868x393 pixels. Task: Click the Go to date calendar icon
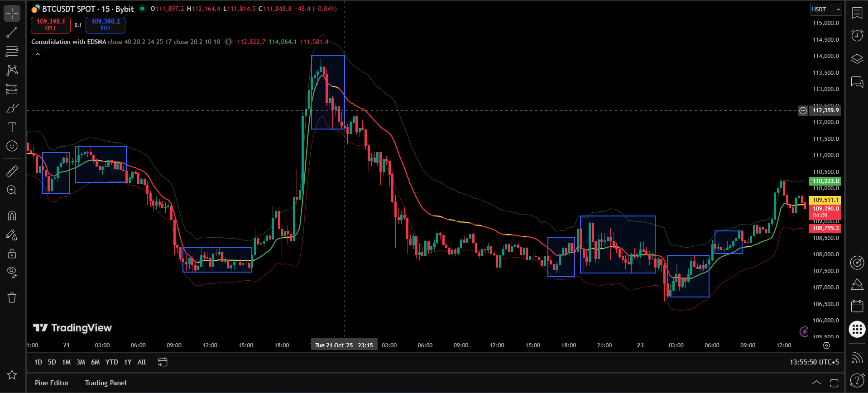(x=162, y=362)
